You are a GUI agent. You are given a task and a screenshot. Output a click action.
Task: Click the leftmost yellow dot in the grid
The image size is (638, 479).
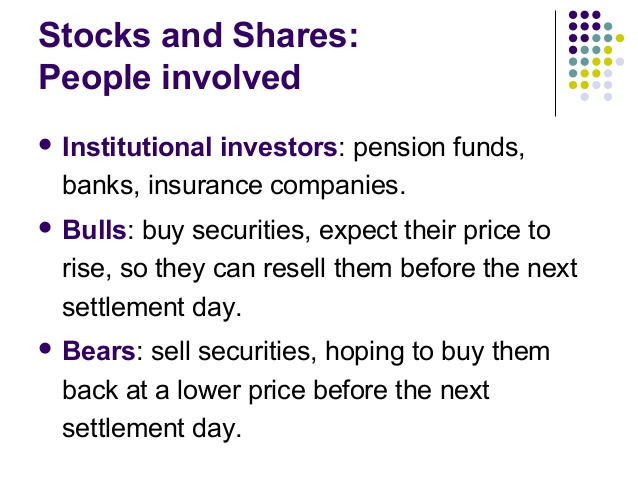pyautogui.click(x=573, y=84)
